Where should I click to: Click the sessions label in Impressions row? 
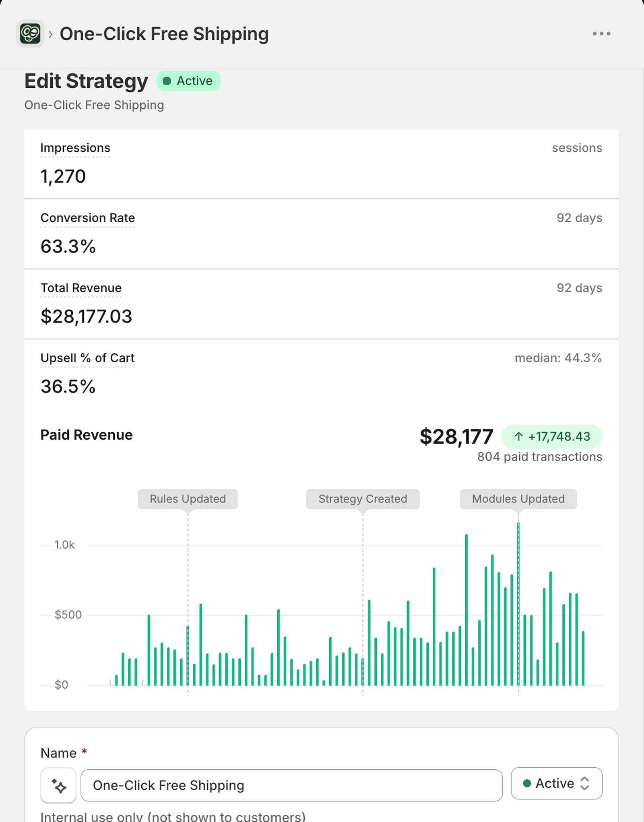pyautogui.click(x=577, y=148)
